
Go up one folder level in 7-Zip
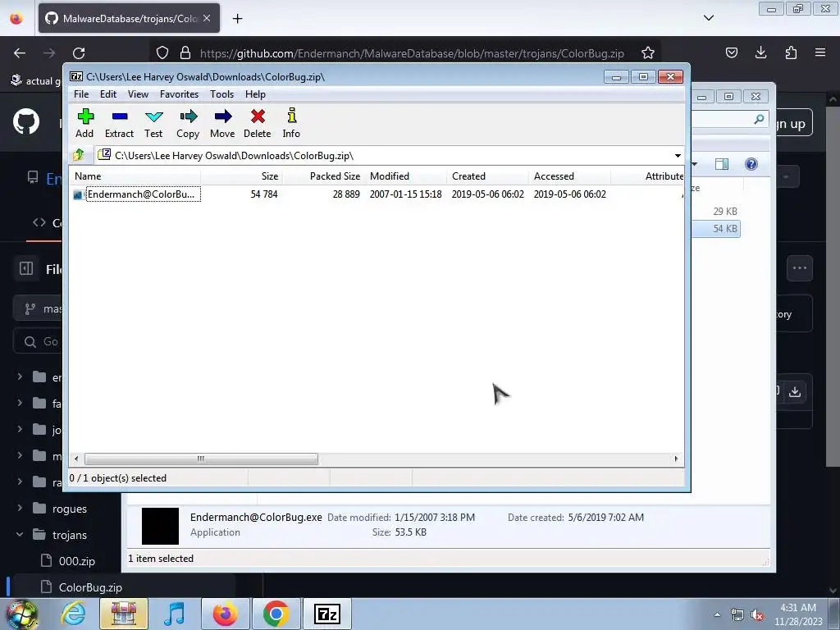point(79,155)
